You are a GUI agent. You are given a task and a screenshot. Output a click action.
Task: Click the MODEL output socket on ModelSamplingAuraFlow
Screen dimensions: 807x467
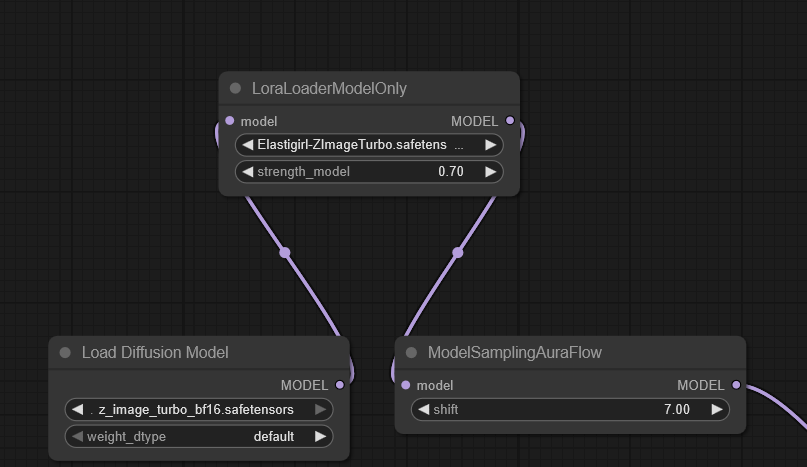tap(736, 385)
